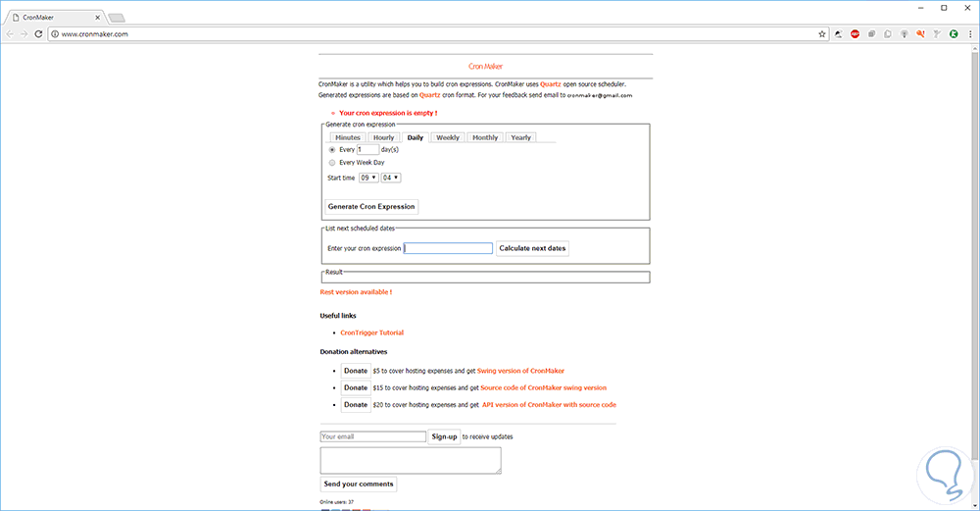Image resolution: width=980 pixels, height=511 pixels.
Task: Go back to the previous page
Action: click(10, 33)
